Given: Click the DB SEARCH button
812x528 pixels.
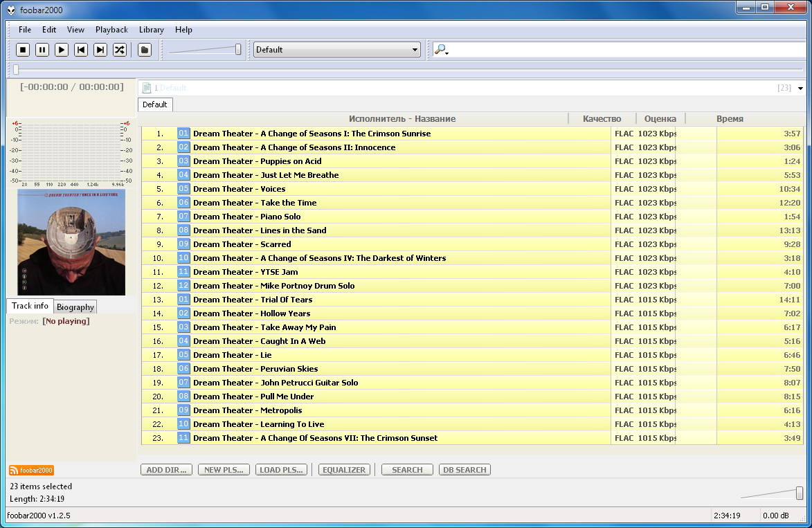Looking at the screenshot, I should [464, 470].
